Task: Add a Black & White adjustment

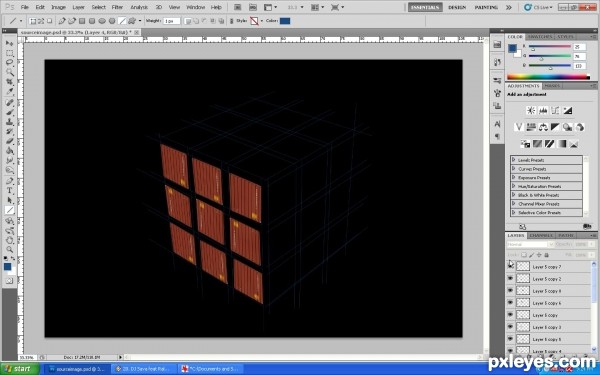Action: [555, 127]
